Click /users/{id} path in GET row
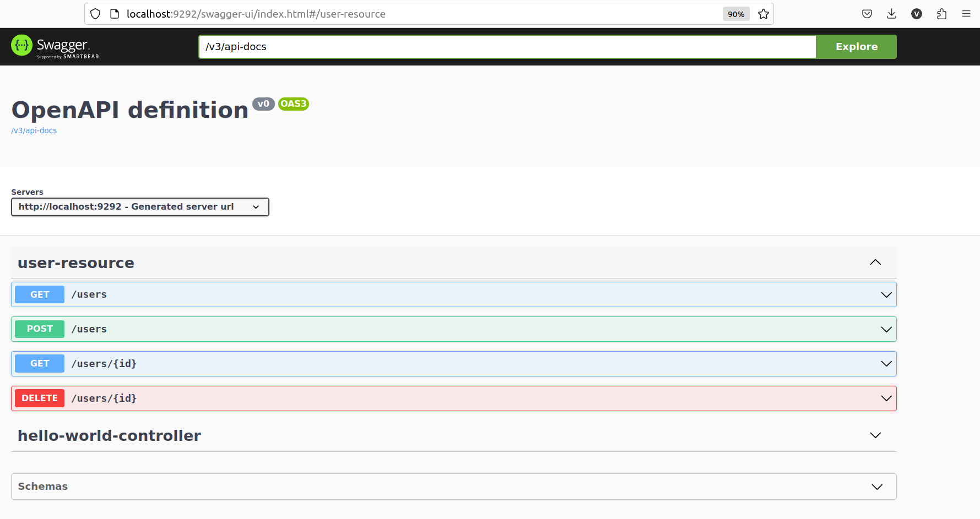The image size is (980, 519). coord(104,364)
